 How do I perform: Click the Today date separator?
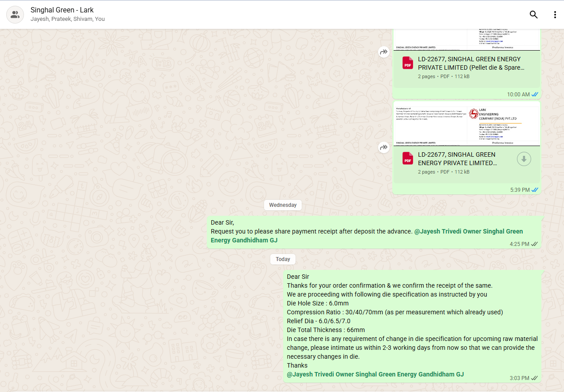pyautogui.click(x=283, y=259)
